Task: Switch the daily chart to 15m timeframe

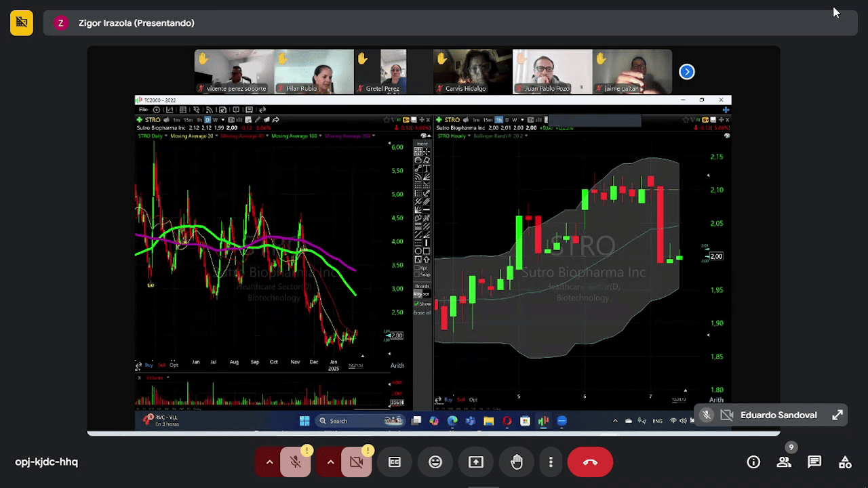Action: tap(188, 120)
